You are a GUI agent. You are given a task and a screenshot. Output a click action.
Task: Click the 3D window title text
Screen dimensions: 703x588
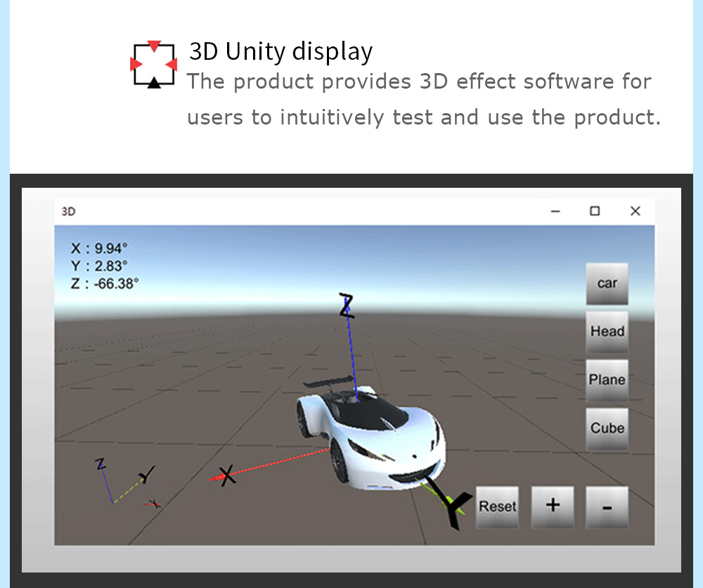(x=68, y=211)
